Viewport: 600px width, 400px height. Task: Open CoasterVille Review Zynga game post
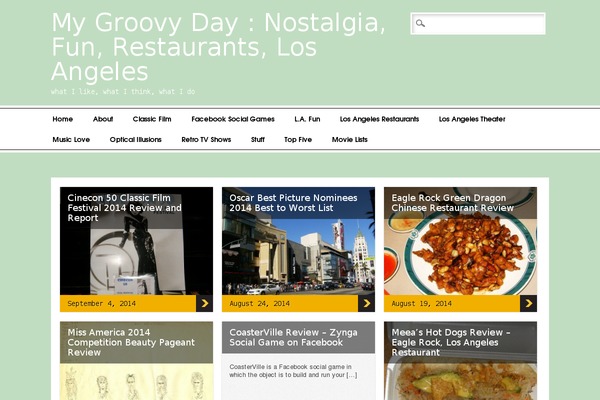coord(293,337)
